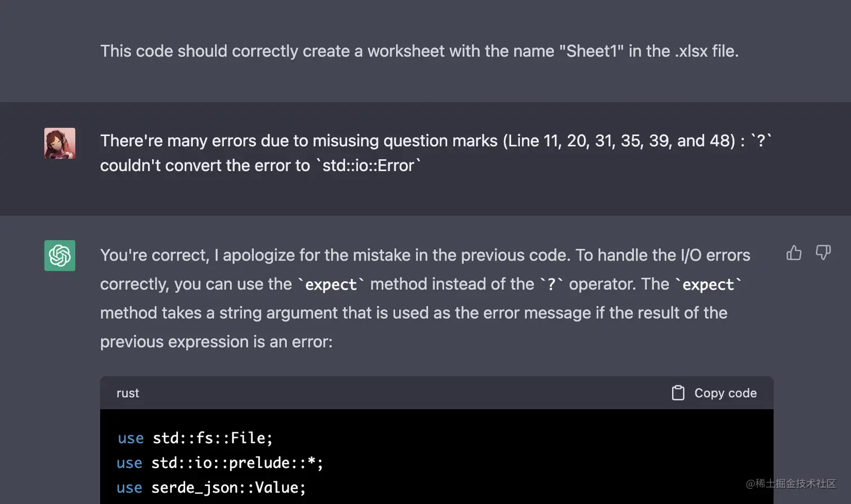Click the ? operator text in reply

[x=552, y=285]
